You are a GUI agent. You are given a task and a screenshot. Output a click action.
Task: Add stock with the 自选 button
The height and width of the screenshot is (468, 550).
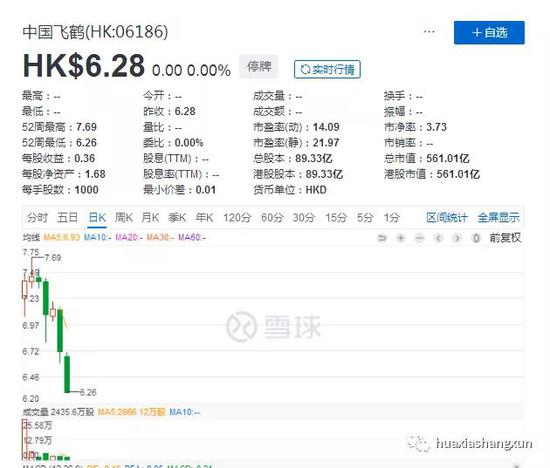[x=489, y=33]
